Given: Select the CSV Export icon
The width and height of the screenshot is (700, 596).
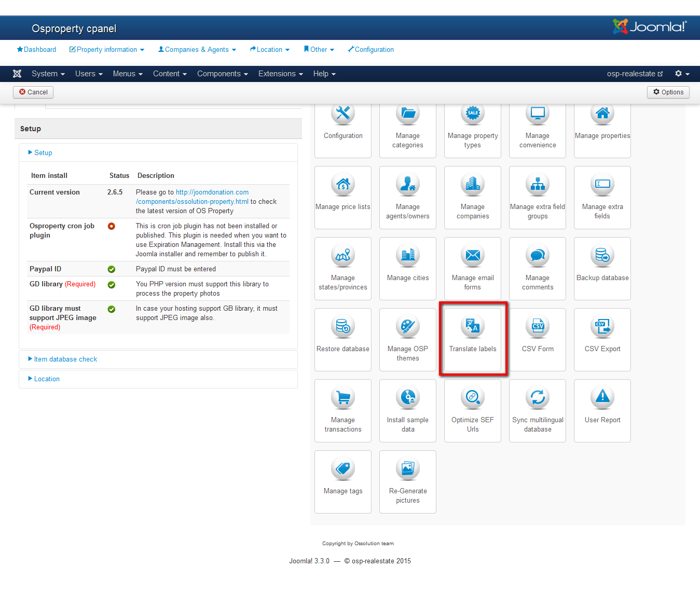Looking at the screenshot, I should click(x=602, y=327).
